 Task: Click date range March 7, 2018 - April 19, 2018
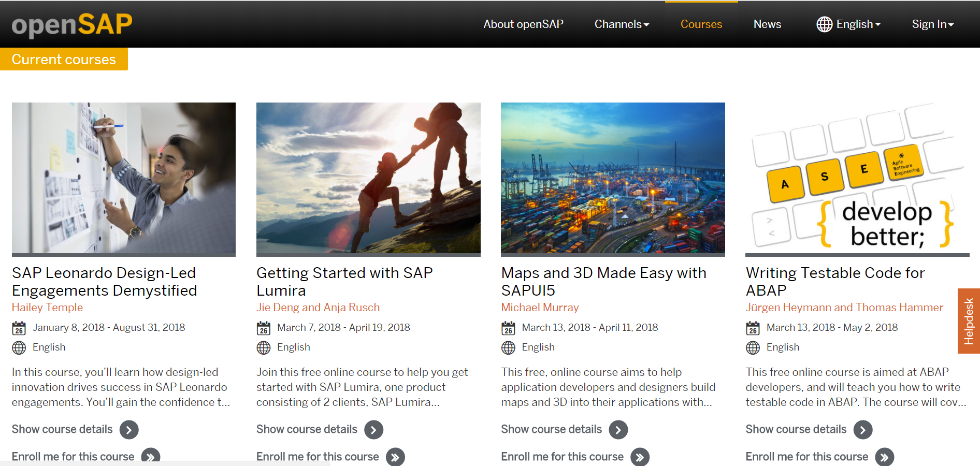[343, 328]
